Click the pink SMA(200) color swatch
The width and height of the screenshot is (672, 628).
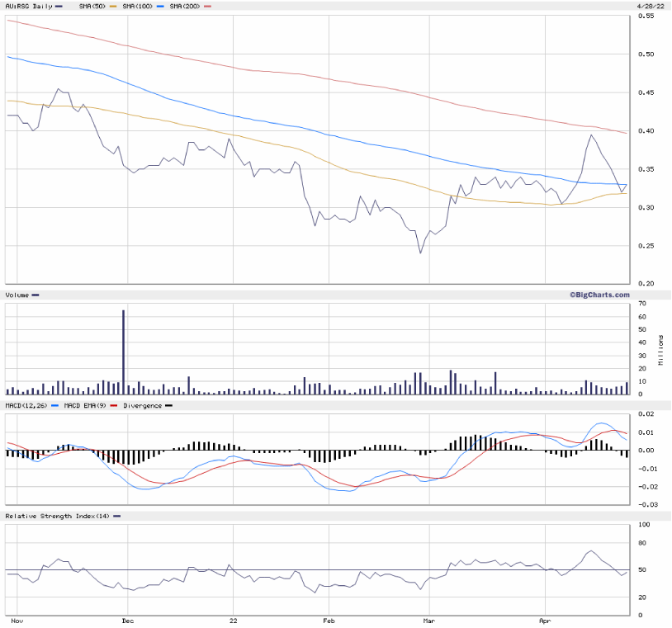click(208, 7)
